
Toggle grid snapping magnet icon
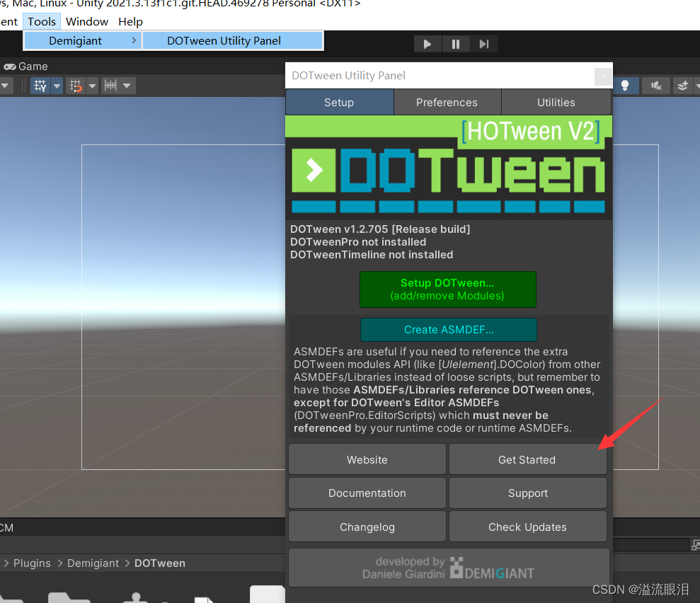click(76, 85)
